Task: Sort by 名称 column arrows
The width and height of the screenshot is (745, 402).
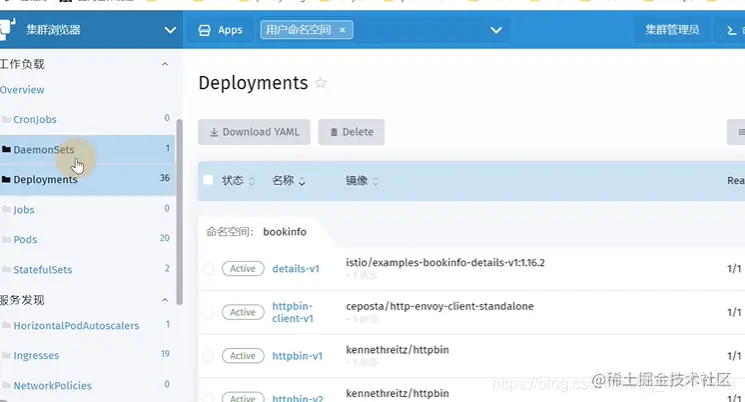Action: click(x=302, y=181)
